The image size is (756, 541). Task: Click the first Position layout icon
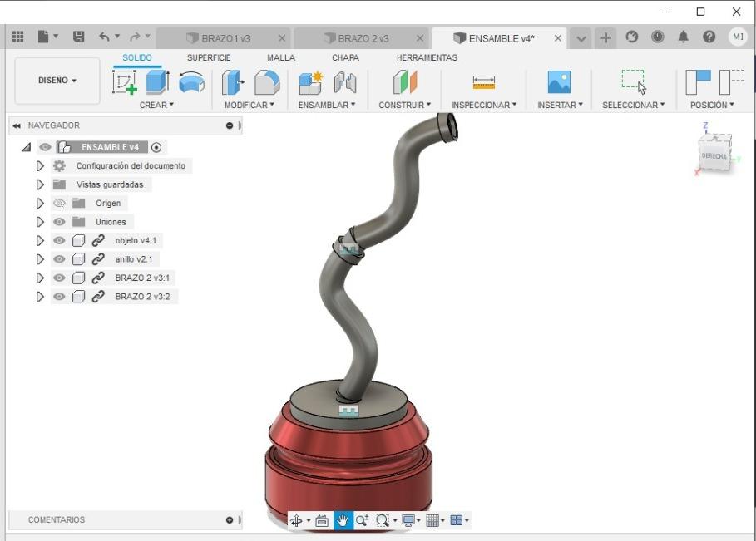click(x=698, y=82)
